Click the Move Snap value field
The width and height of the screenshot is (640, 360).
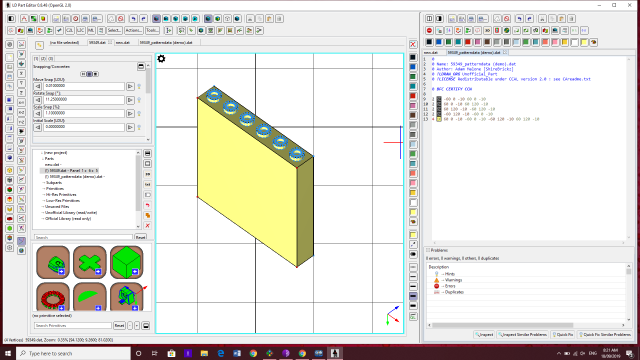coord(84,87)
